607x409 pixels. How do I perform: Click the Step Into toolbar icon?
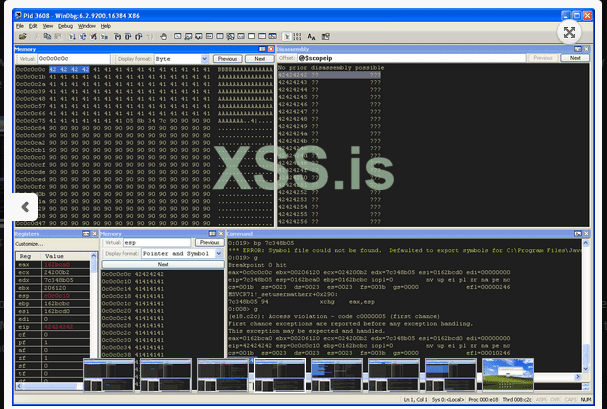click(118, 36)
